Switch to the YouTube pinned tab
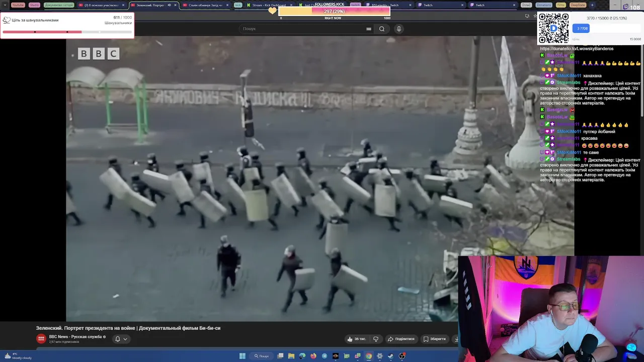This screenshot has width=644, height=362. (18, 5)
